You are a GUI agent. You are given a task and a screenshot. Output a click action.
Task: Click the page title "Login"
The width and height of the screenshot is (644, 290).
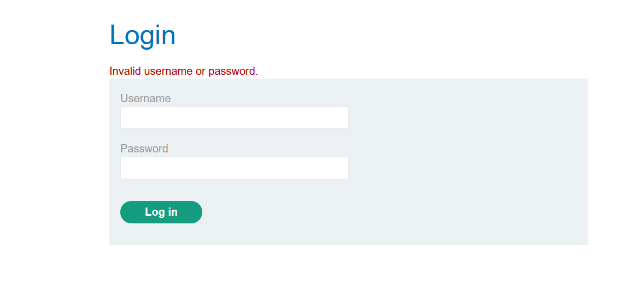(143, 35)
